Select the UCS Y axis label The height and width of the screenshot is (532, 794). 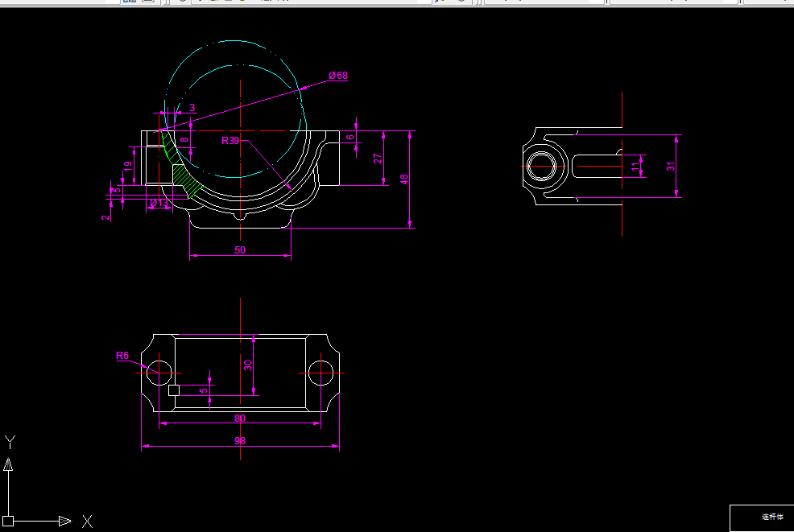(x=10, y=443)
